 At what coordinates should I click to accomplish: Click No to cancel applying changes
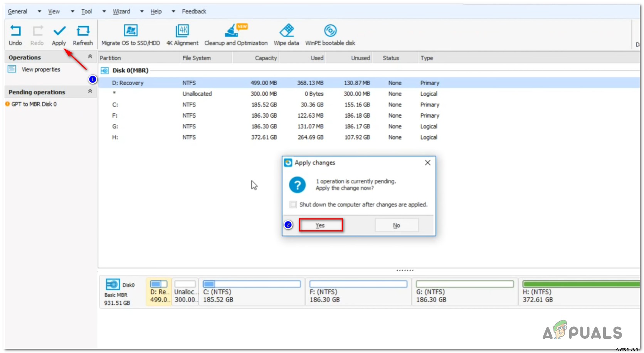[396, 225]
